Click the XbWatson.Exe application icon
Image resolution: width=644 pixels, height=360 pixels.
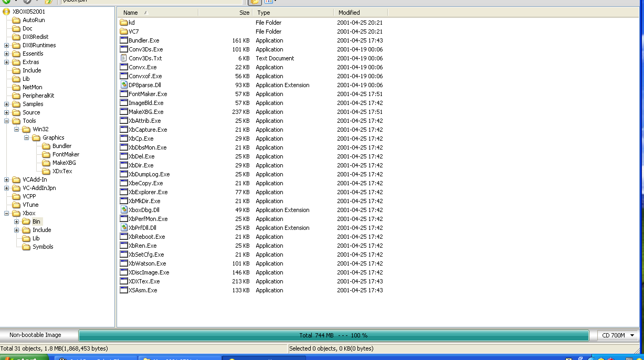coord(124,263)
